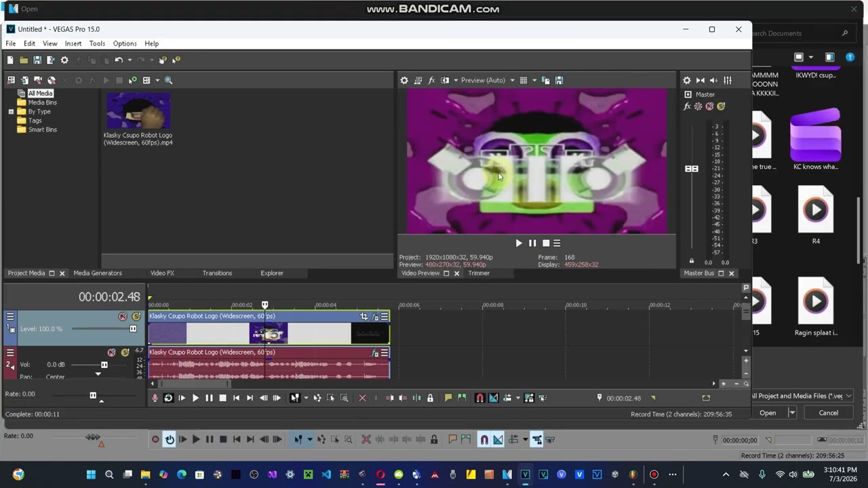Open the Mixing Console icon in Master Bus
Viewport: 868px width, 488px height.
pos(727,81)
